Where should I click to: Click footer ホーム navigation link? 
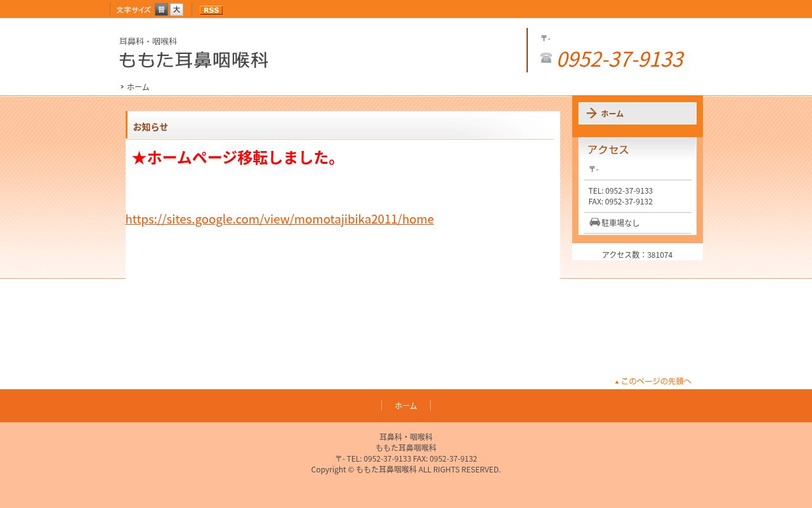coord(406,406)
